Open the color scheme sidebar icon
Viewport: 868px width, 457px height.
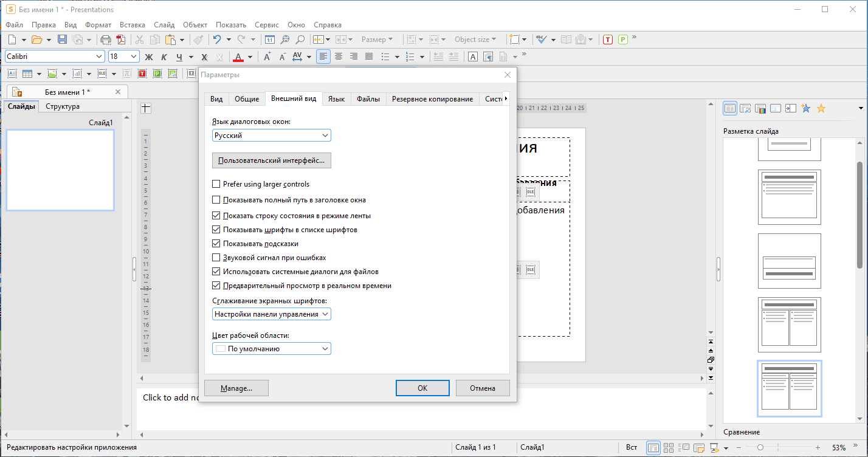(760, 109)
